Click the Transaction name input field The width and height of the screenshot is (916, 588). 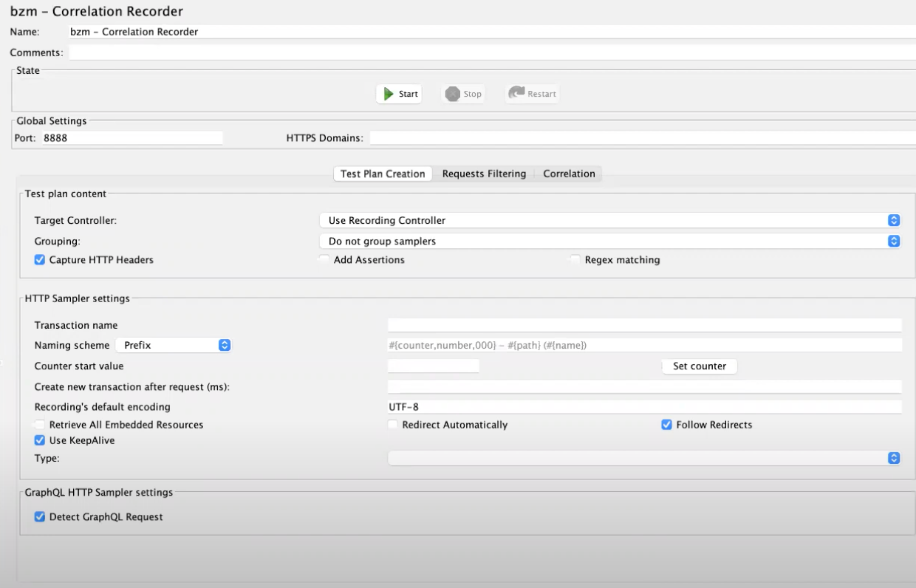point(645,325)
